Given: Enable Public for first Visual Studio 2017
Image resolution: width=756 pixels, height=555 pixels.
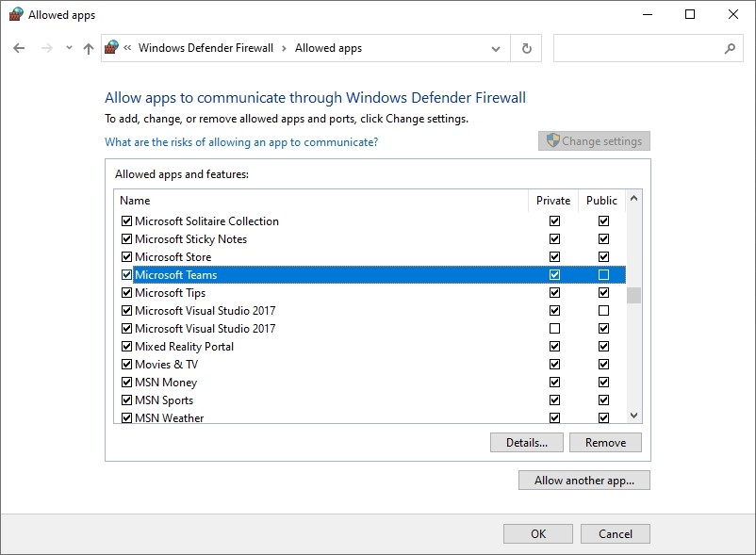Looking at the screenshot, I should [603, 310].
